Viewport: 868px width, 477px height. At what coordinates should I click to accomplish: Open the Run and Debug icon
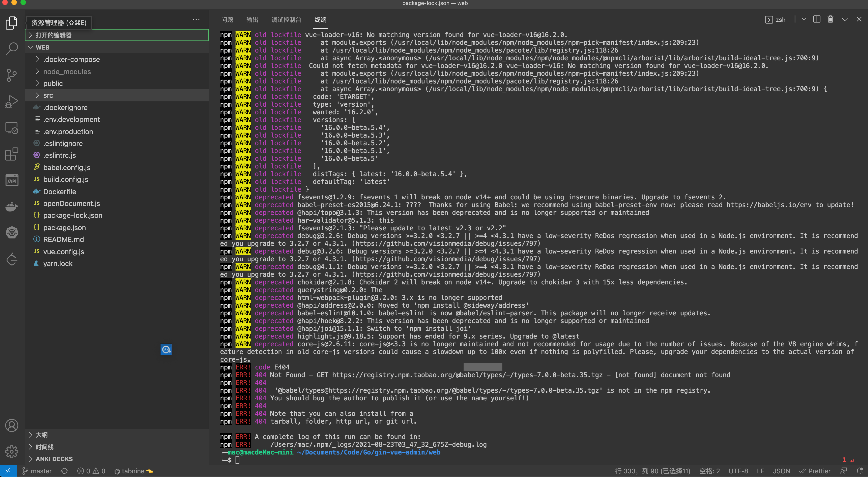12,101
